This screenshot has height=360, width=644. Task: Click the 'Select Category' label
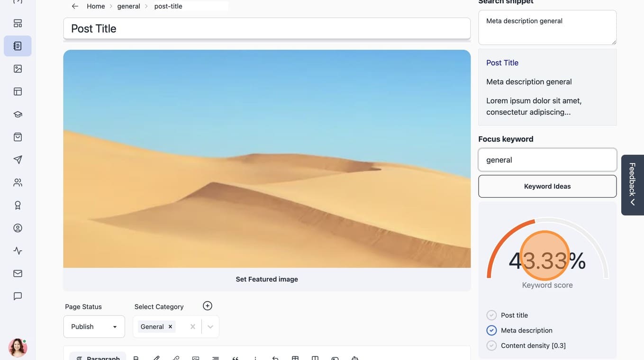point(159,306)
